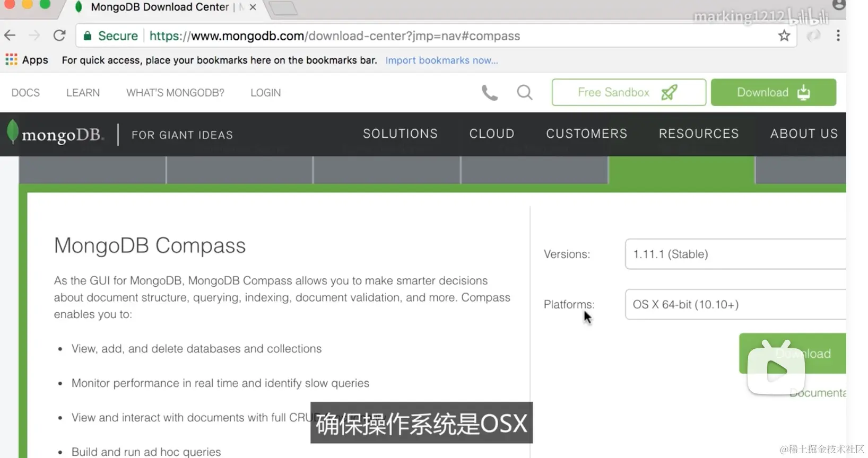Open the Import bookmarks now link
This screenshot has width=868, height=458.
pyautogui.click(x=441, y=60)
